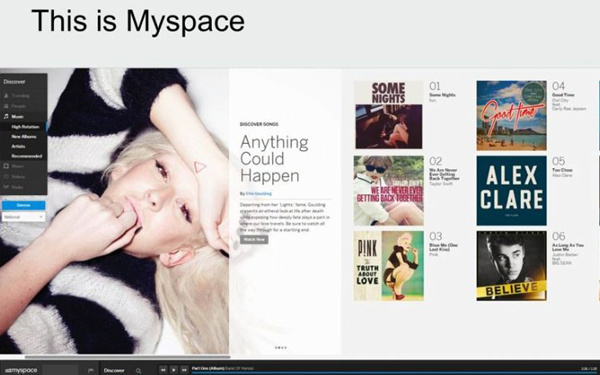Image resolution: width=600 pixels, height=375 pixels.
Task: Click the Watch Now button
Action: 254,240
